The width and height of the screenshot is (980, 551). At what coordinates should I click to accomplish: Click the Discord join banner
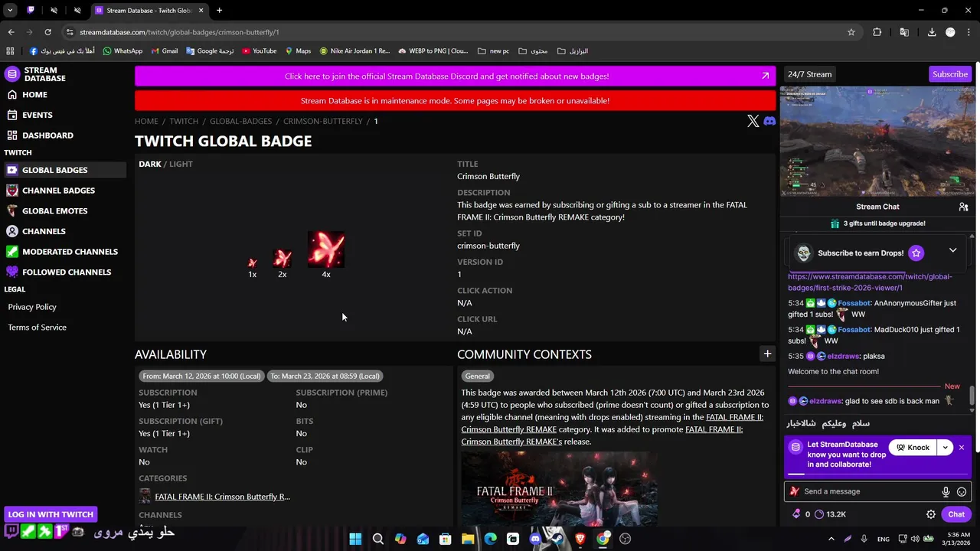coord(455,76)
